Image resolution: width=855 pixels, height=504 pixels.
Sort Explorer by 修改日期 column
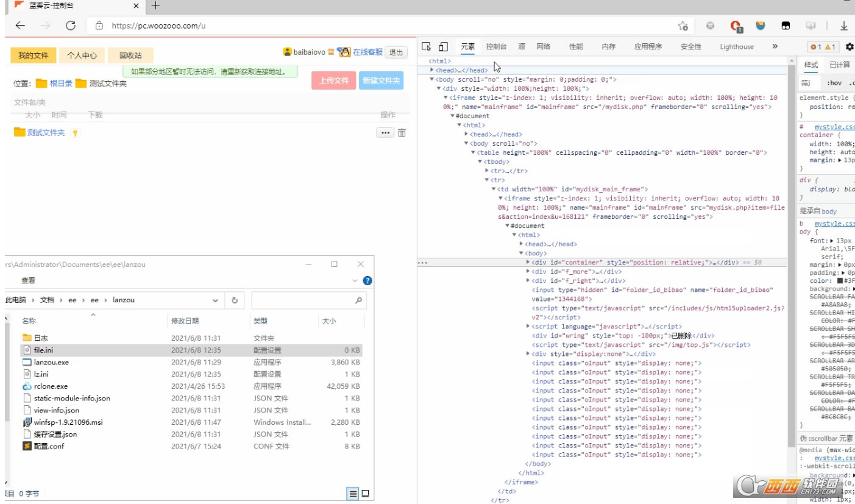(x=185, y=321)
